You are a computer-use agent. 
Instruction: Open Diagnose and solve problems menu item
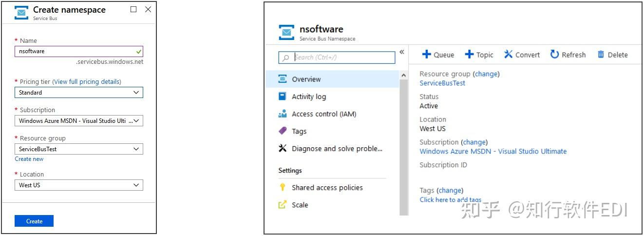click(337, 149)
